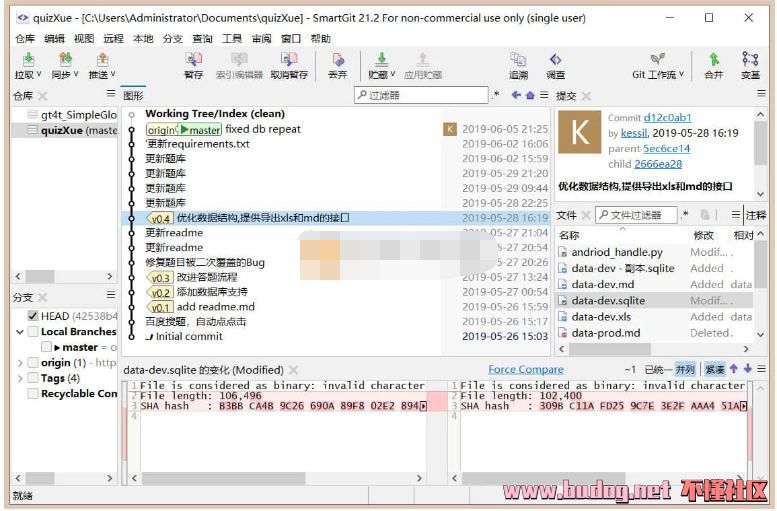
Task: Click the Pull (拉取) toolbar icon
Action: coord(28,59)
